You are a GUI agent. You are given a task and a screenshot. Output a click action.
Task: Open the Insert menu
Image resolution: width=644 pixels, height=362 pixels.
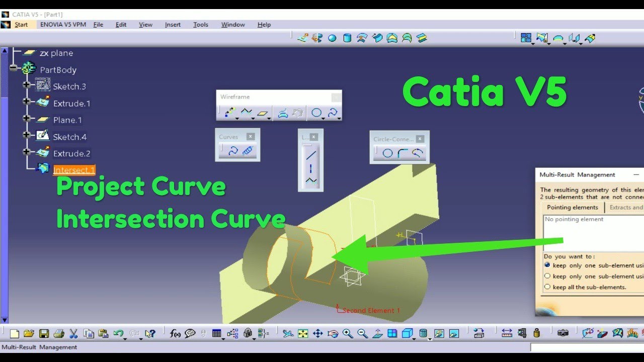[x=173, y=24]
